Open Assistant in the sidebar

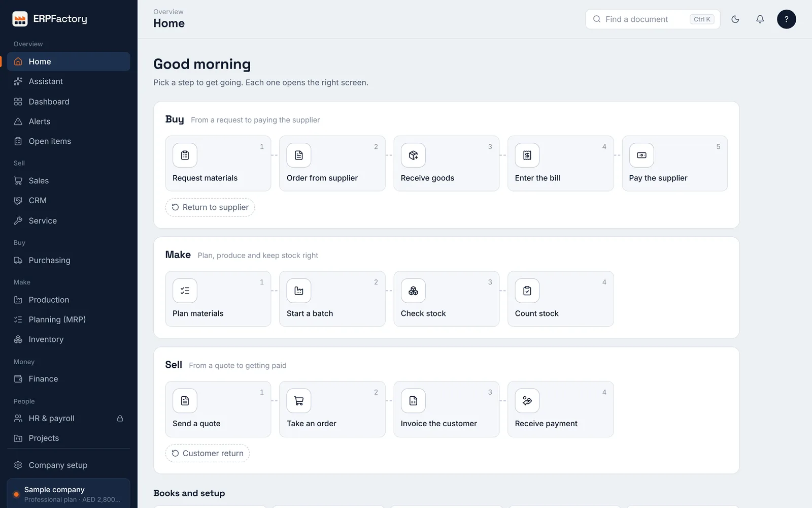pos(69,81)
